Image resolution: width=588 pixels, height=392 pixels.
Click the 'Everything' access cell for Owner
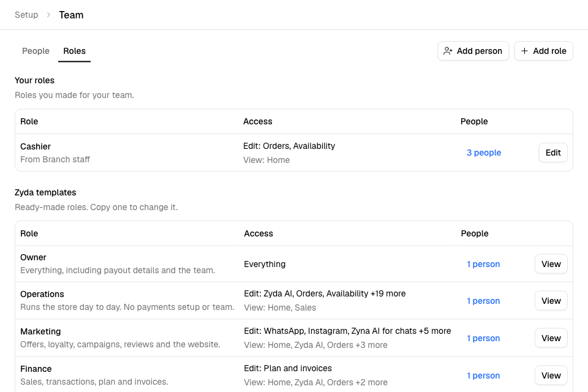(x=265, y=264)
